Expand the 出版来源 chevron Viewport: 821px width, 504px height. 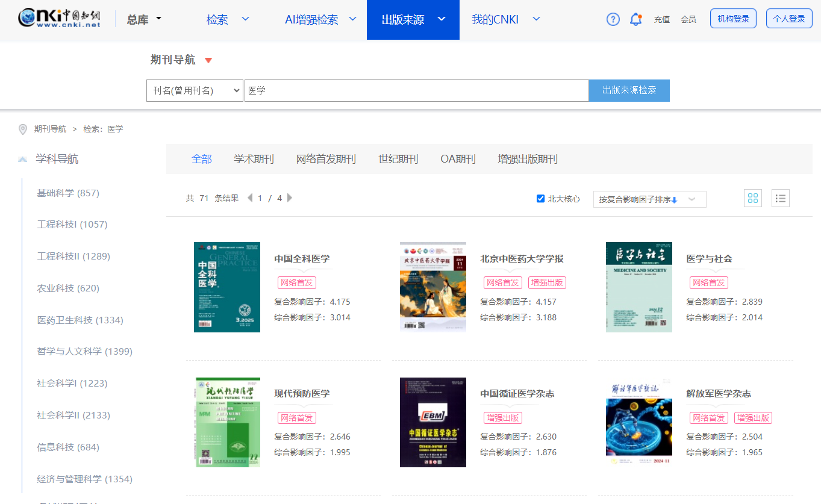pyautogui.click(x=442, y=19)
